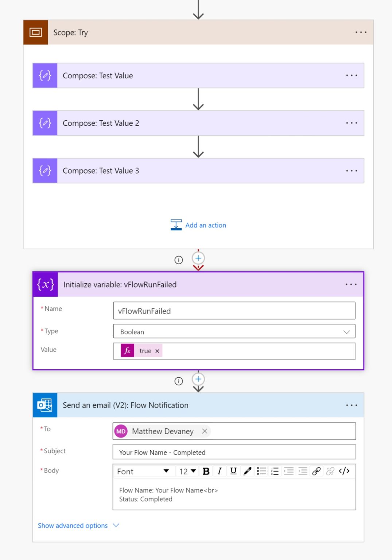This screenshot has height=560, width=392.
Task: Insert a hyperlink in email body
Action: (316, 471)
